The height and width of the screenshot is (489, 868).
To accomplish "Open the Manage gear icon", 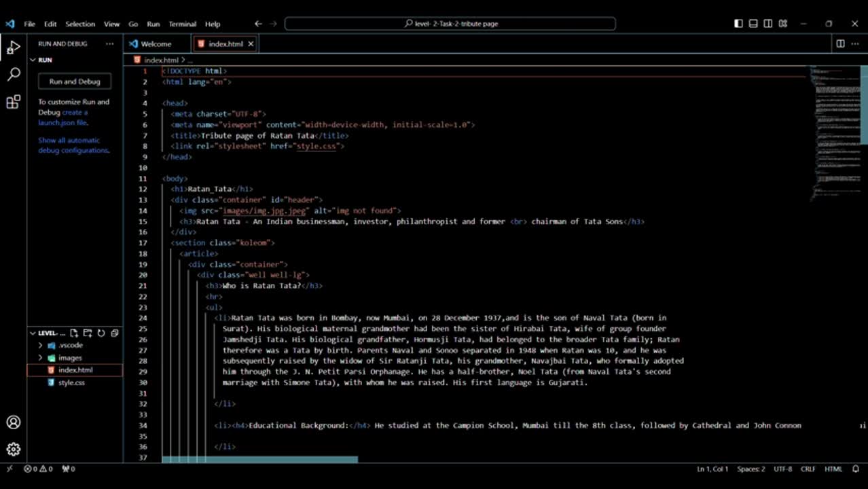I will click(x=13, y=450).
